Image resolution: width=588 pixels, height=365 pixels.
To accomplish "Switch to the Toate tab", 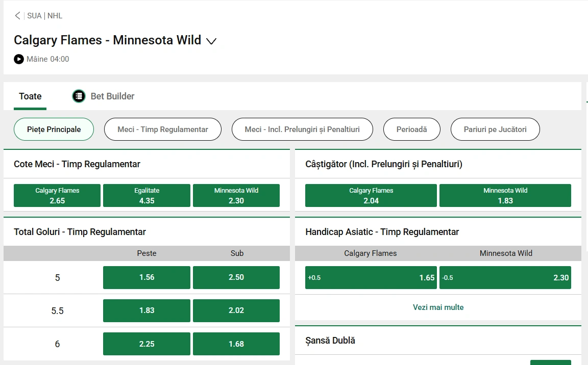I will 30,96.
